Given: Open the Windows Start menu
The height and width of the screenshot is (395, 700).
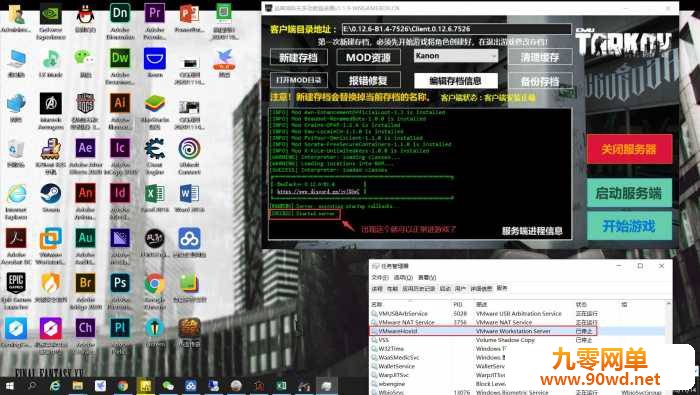Looking at the screenshot, I should tap(9, 386).
